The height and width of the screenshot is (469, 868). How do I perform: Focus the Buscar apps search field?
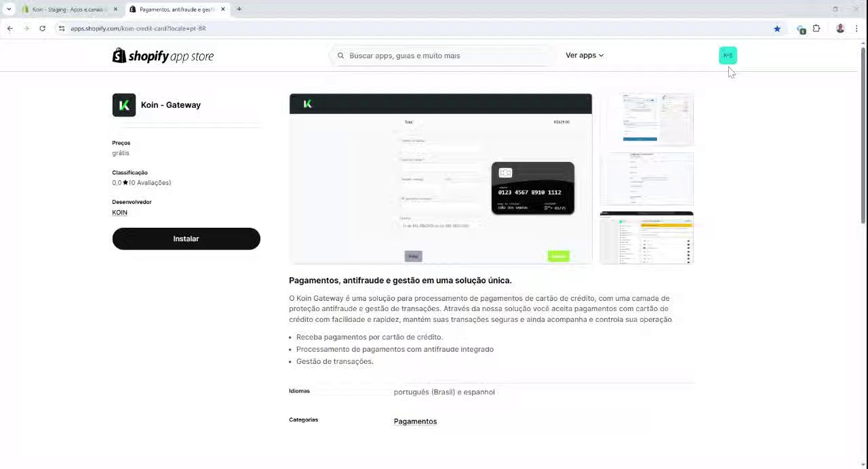coord(443,56)
